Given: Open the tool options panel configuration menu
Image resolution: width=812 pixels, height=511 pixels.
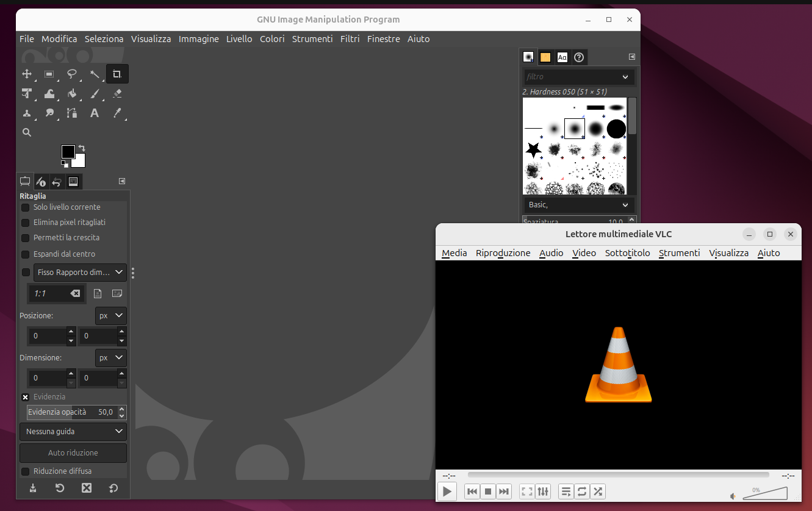Looking at the screenshot, I should coord(122,181).
